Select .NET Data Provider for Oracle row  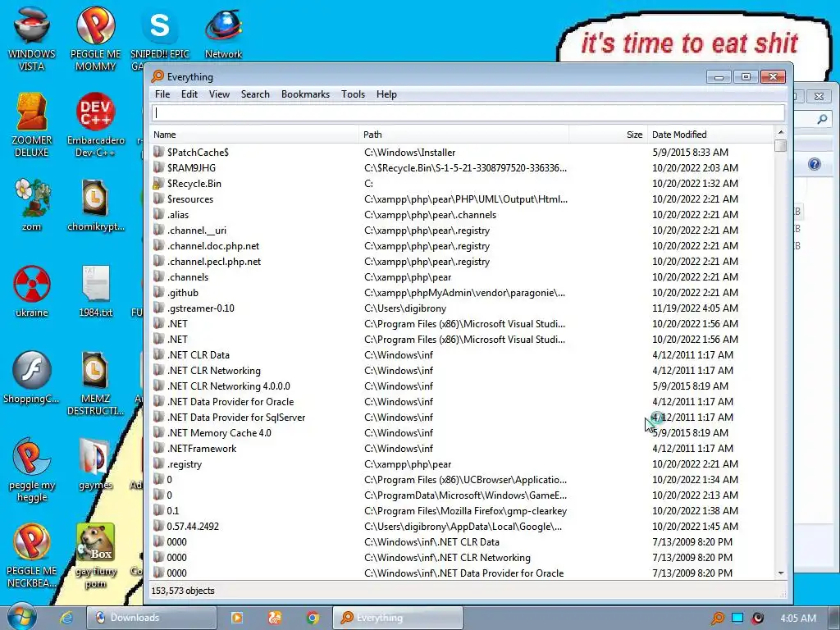(x=463, y=402)
